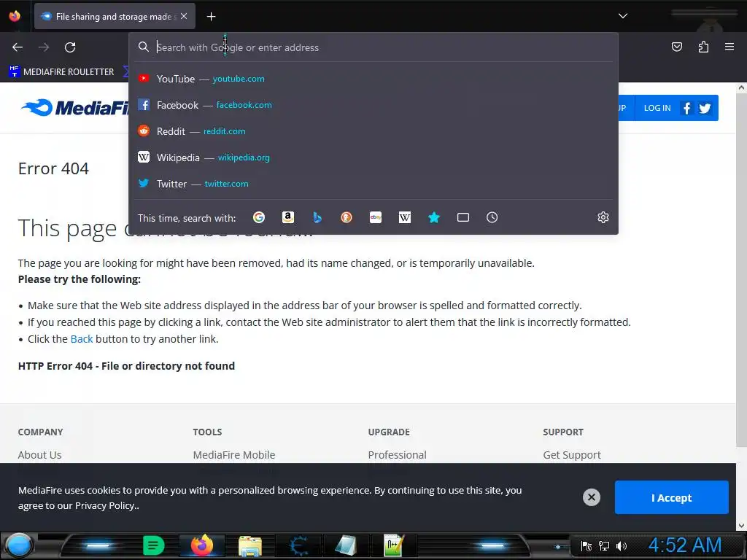Open the Professional upgrade link
The height and width of the screenshot is (560, 747).
coord(397,455)
